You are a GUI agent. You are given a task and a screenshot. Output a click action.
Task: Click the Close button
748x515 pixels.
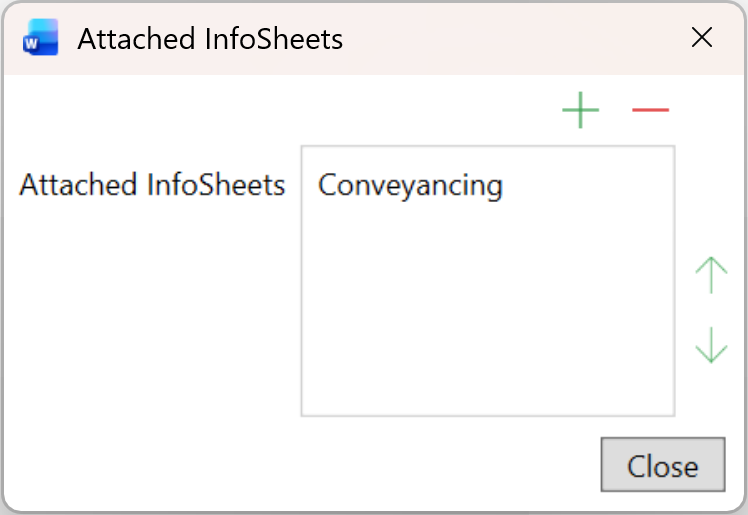pos(663,464)
